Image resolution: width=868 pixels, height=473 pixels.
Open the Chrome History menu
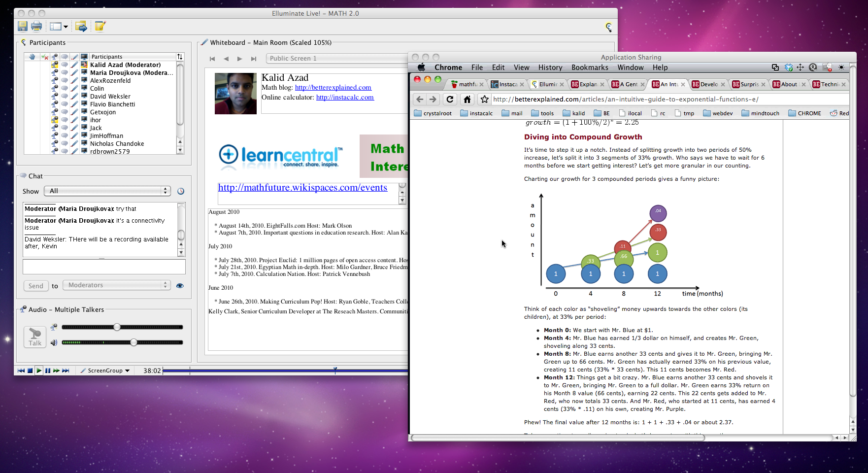pyautogui.click(x=550, y=68)
